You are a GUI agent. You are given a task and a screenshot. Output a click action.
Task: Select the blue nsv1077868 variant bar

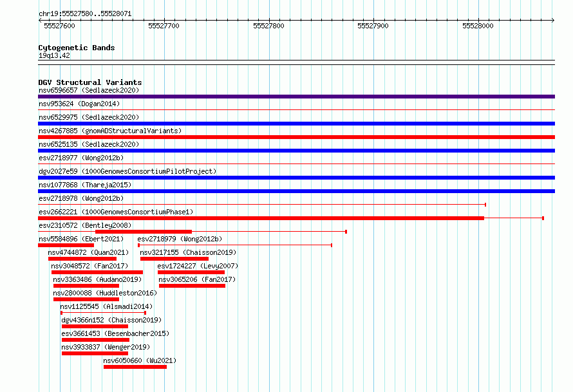pyautogui.click(x=296, y=191)
